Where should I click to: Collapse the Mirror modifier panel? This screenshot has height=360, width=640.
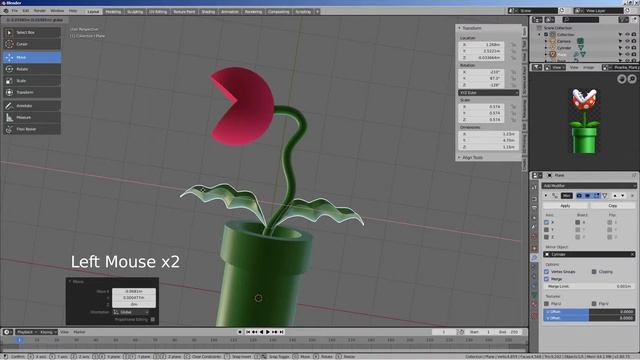click(x=546, y=196)
